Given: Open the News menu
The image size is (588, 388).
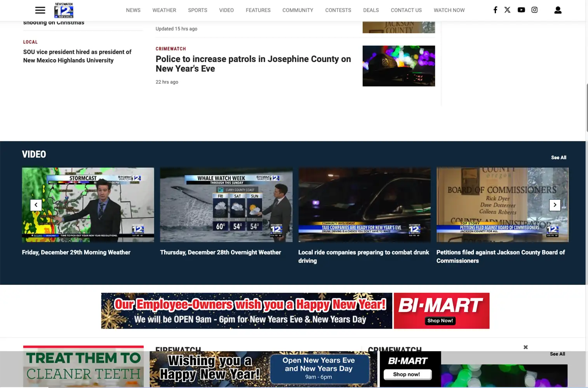Looking at the screenshot, I should pyautogui.click(x=133, y=10).
